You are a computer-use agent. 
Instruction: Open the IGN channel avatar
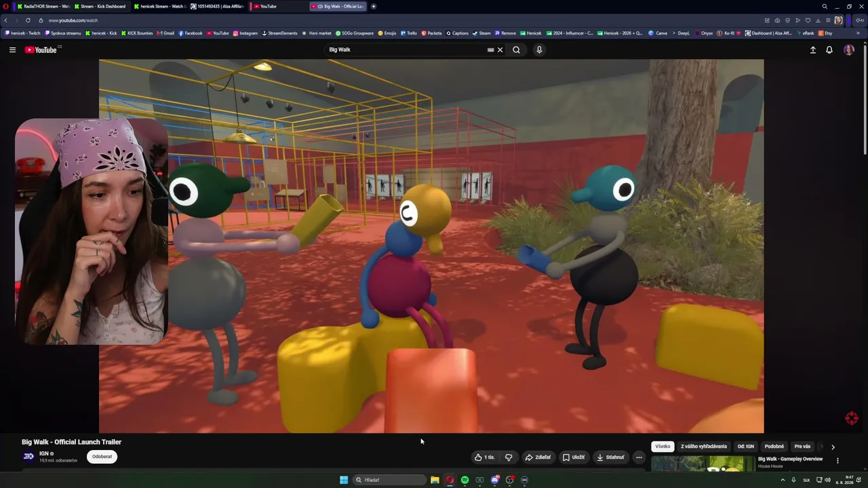28,457
